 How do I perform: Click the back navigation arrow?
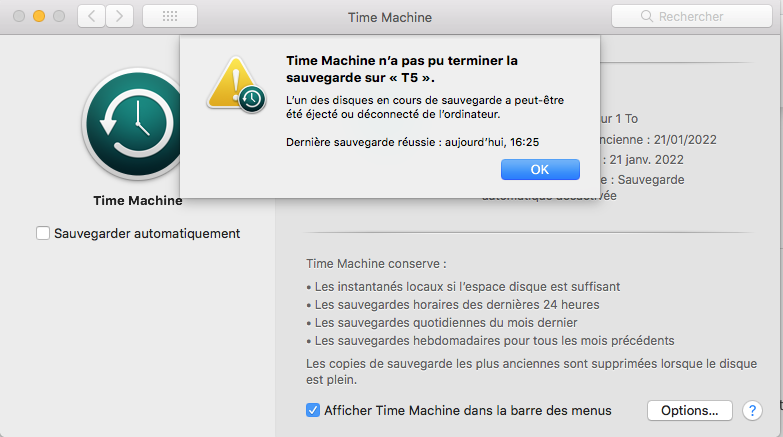91,16
